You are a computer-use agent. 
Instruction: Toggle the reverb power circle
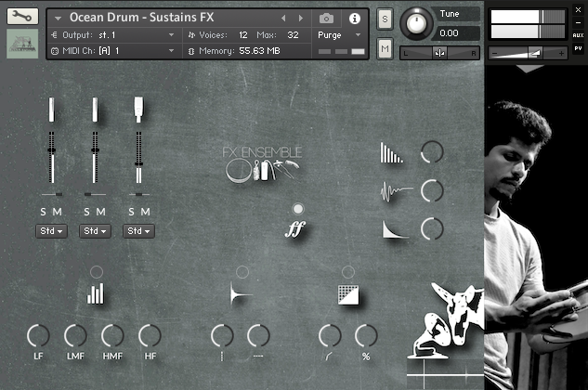click(242, 272)
